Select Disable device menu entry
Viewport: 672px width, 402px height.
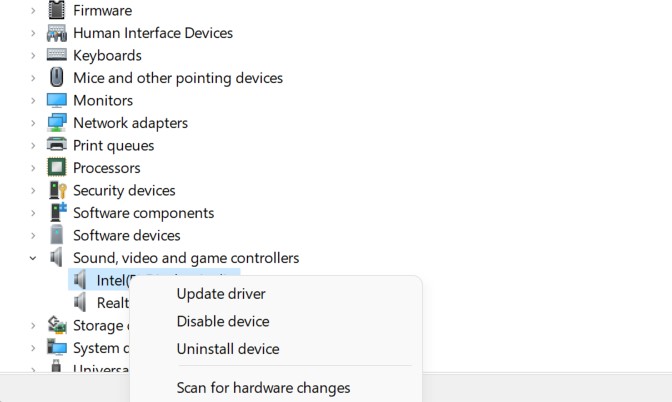point(223,322)
